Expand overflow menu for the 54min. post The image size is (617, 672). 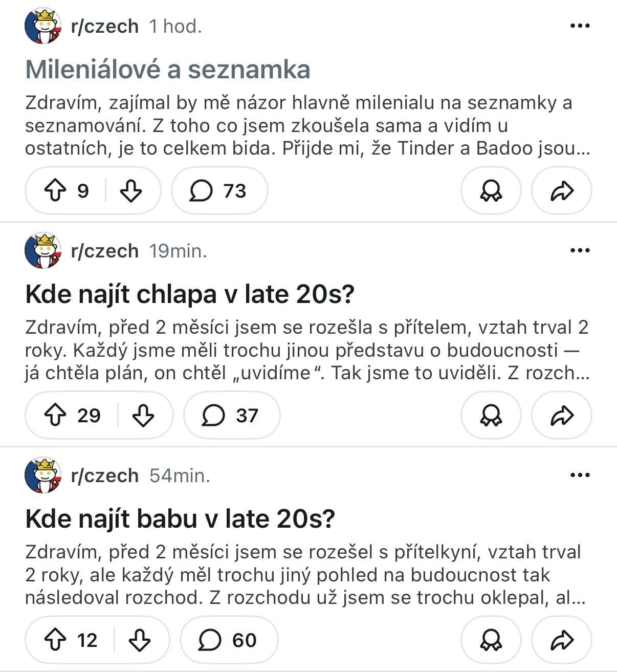click(580, 475)
